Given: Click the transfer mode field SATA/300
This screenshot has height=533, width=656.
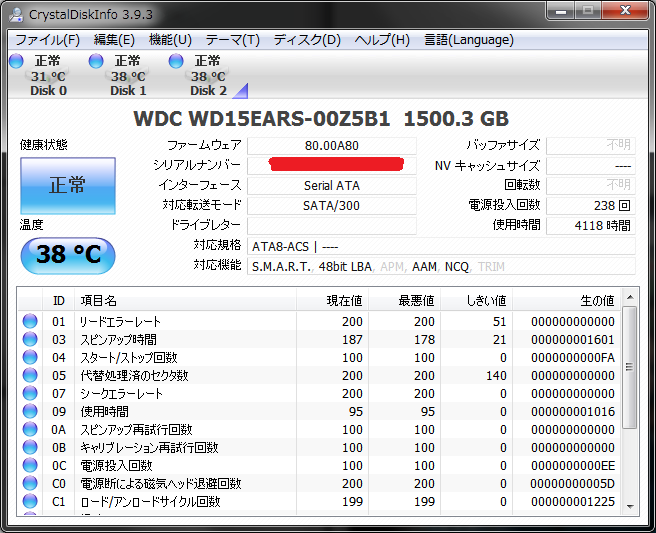Looking at the screenshot, I should [332, 205].
